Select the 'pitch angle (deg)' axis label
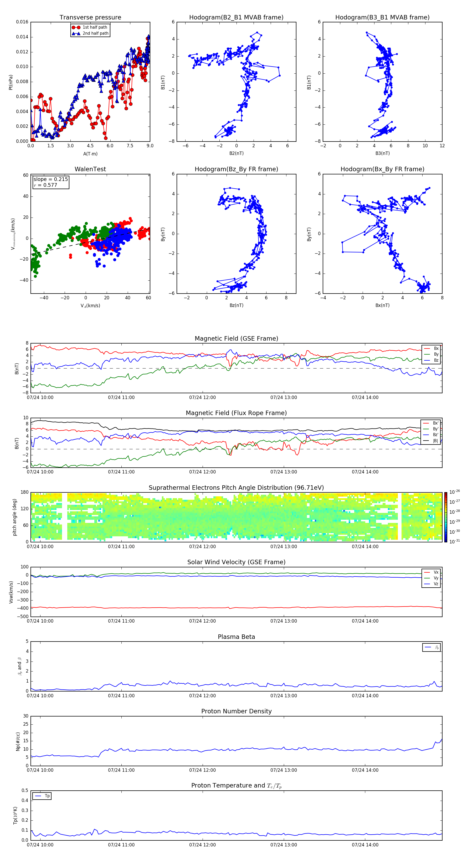This screenshot has height=868, width=473. pyautogui.click(x=14, y=517)
